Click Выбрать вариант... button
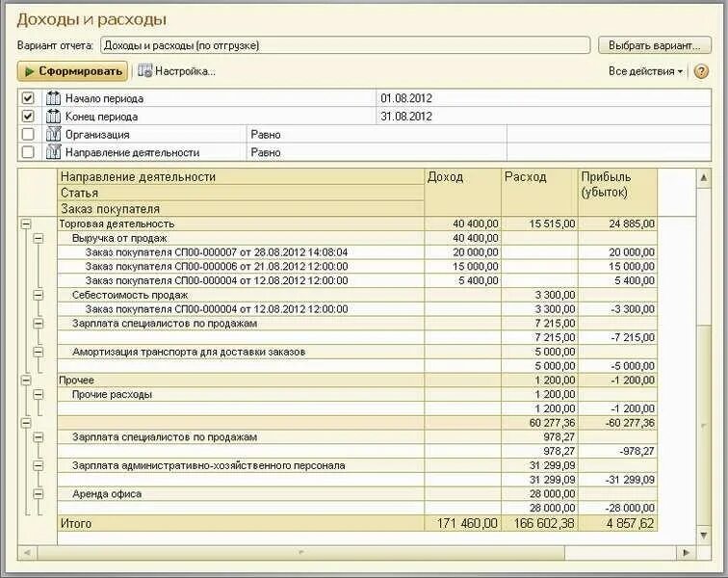 pos(654,45)
